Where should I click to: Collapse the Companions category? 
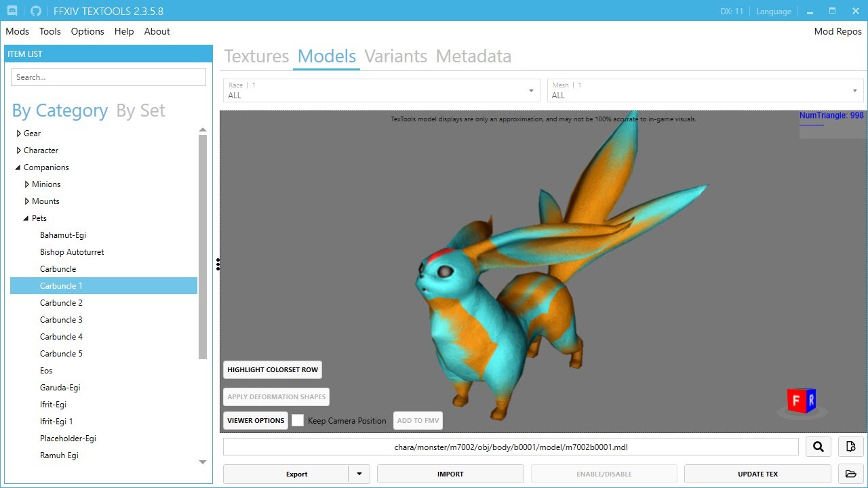[x=18, y=167]
